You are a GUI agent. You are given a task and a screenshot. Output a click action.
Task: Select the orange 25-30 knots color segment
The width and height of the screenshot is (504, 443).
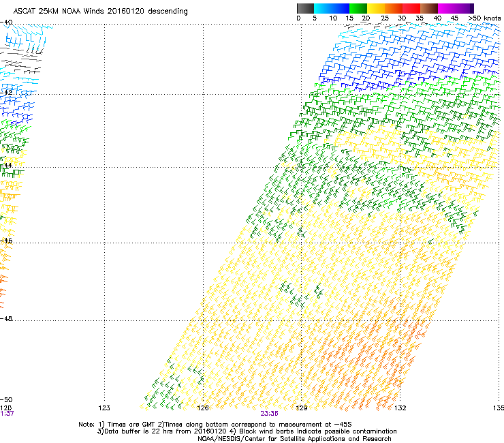(394, 8)
